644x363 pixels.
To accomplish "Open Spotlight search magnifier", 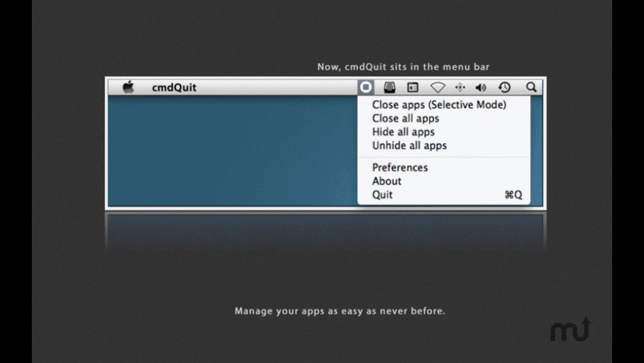I will 531,87.
